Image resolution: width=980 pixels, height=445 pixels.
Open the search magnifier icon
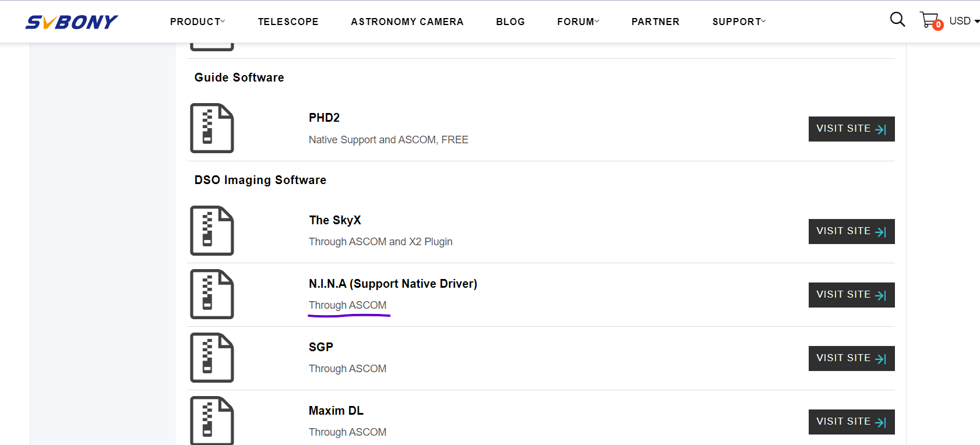pos(897,20)
